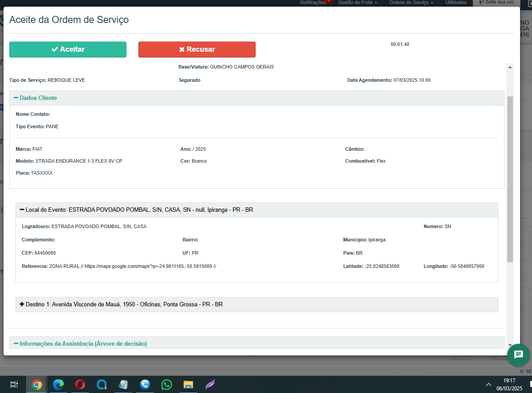Click the Aceite da Ordem de Serviço title

pos(69,20)
